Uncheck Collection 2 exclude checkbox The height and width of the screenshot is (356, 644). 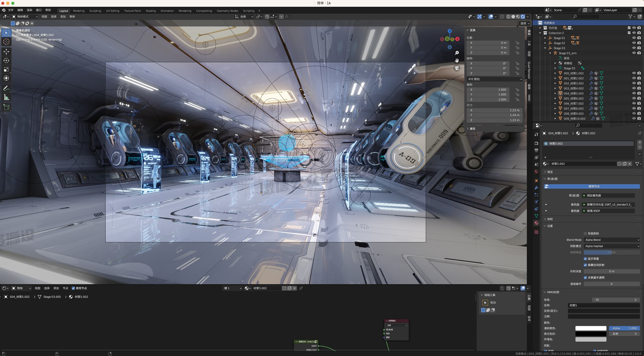[629, 33]
